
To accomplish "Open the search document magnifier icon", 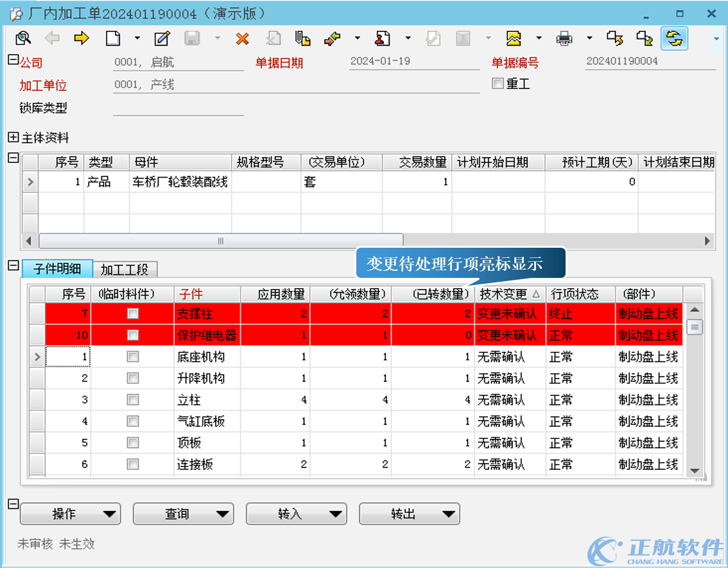I will click(22, 38).
